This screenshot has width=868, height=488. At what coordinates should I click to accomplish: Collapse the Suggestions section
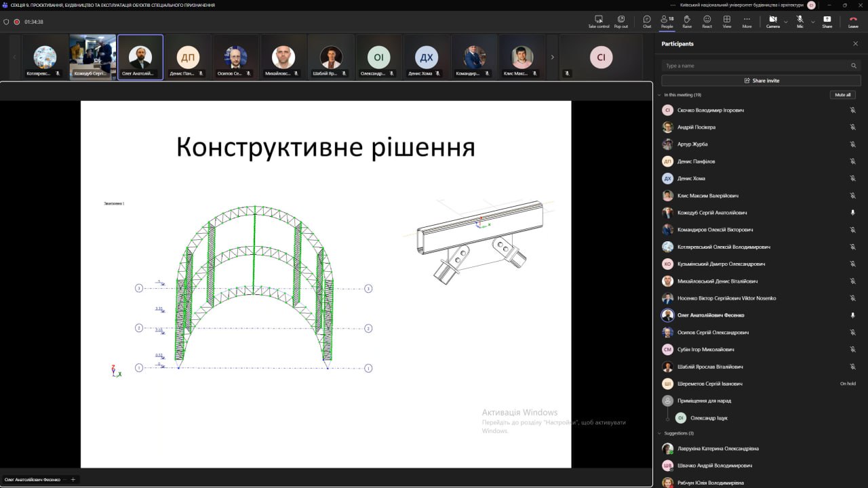pyautogui.click(x=659, y=433)
